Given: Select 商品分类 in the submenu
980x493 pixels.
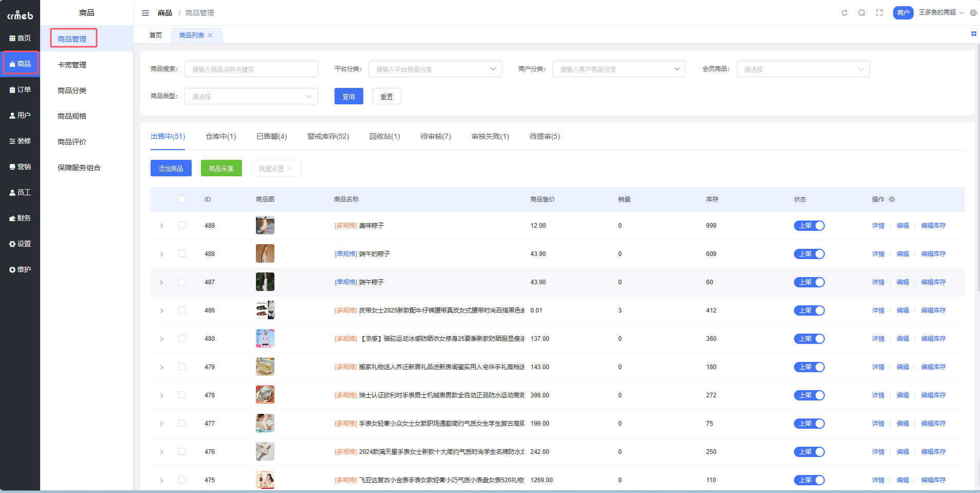Looking at the screenshot, I should 72,90.
